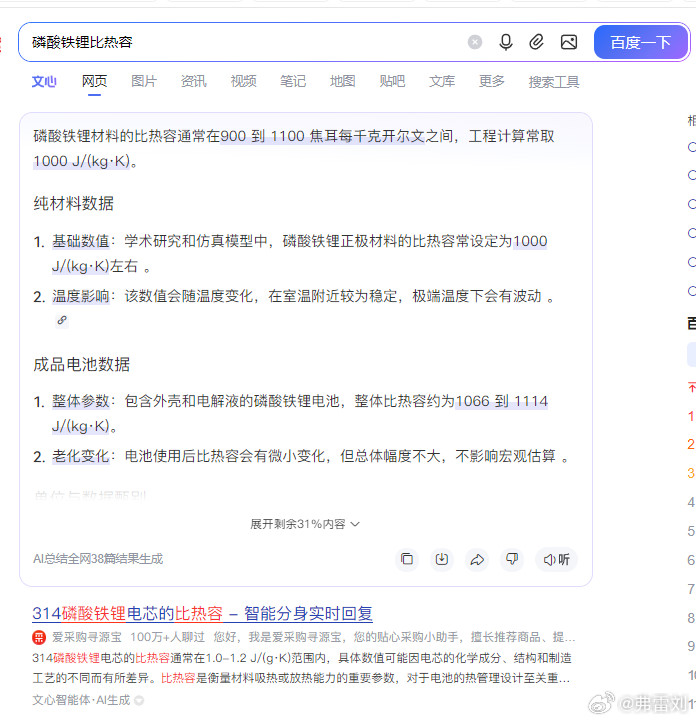Screen dimensions: 696x722
Task: Open result 314磷酸铁锂电芯的比热容
Action: pos(202,613)
